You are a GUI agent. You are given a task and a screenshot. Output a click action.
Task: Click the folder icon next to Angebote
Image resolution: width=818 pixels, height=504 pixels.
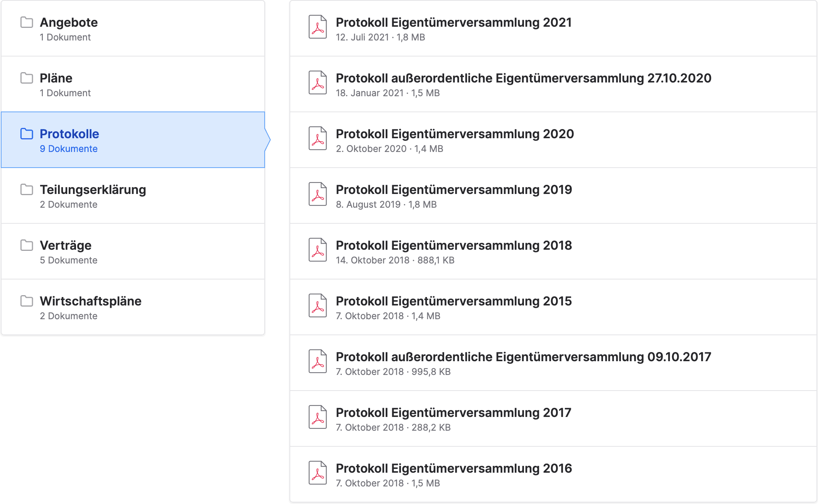point(26,23)
